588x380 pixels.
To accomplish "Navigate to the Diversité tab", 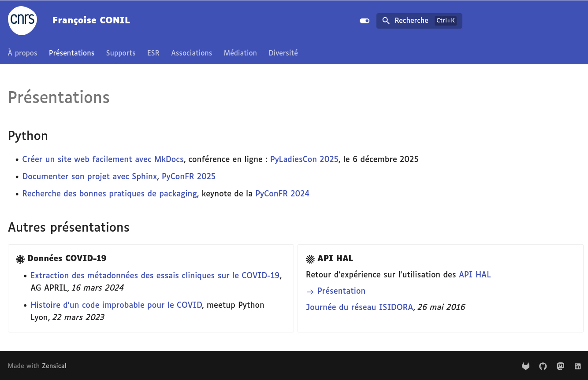I will pos(283,53).
